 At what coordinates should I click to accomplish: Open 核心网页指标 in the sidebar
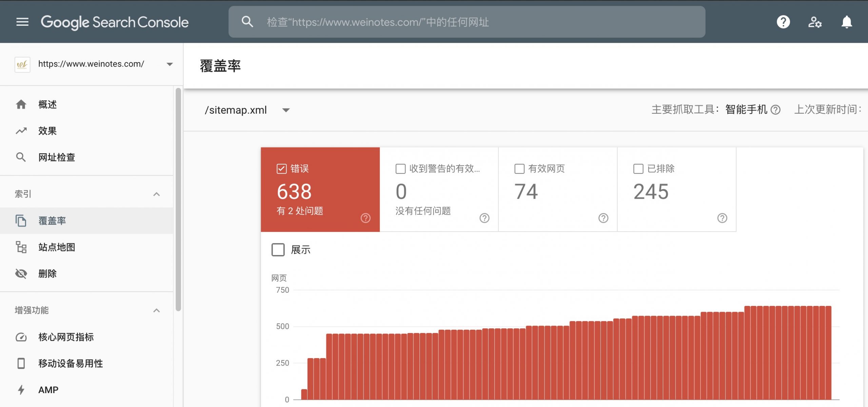pos(87,337)
